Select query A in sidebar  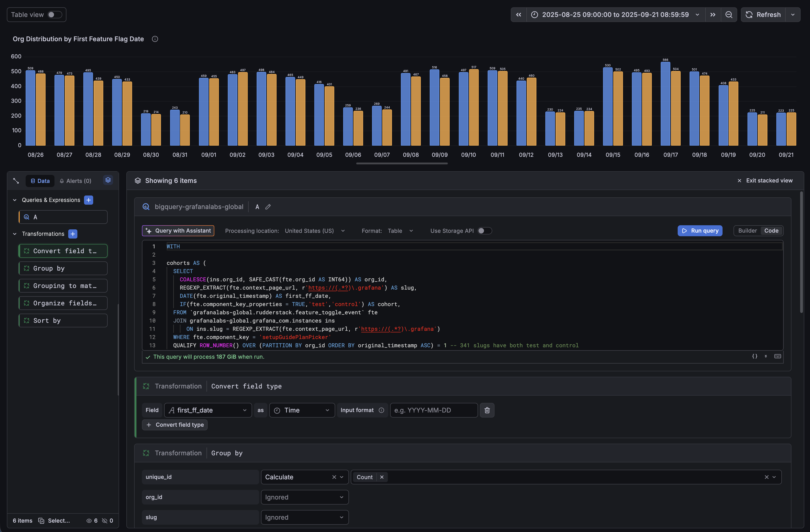point(63,217)
